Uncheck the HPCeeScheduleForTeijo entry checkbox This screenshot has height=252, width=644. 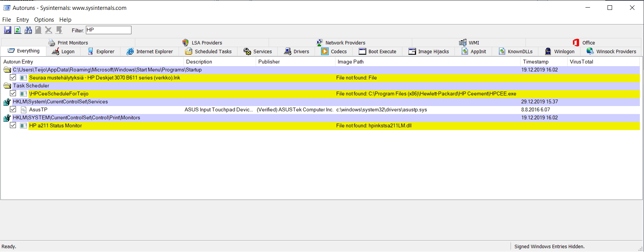[13, 94]
